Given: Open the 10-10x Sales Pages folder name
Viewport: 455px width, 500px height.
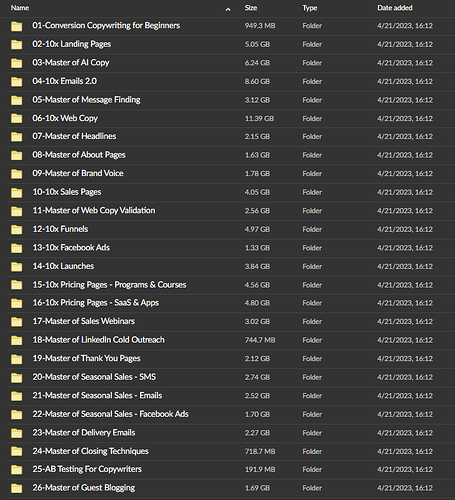Looking at the screenshot, I should 67,192.
